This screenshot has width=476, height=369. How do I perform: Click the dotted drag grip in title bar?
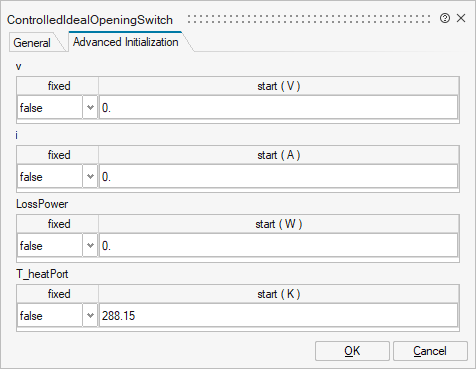pos(309,19)
